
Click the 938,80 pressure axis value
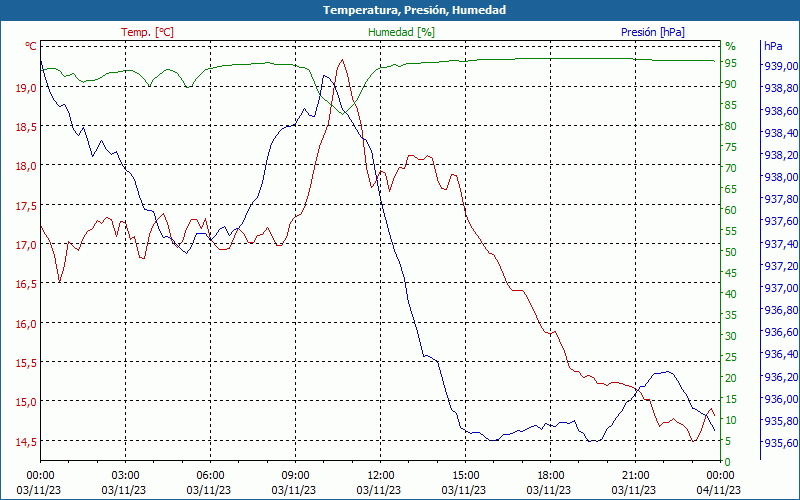click(781, 88)
